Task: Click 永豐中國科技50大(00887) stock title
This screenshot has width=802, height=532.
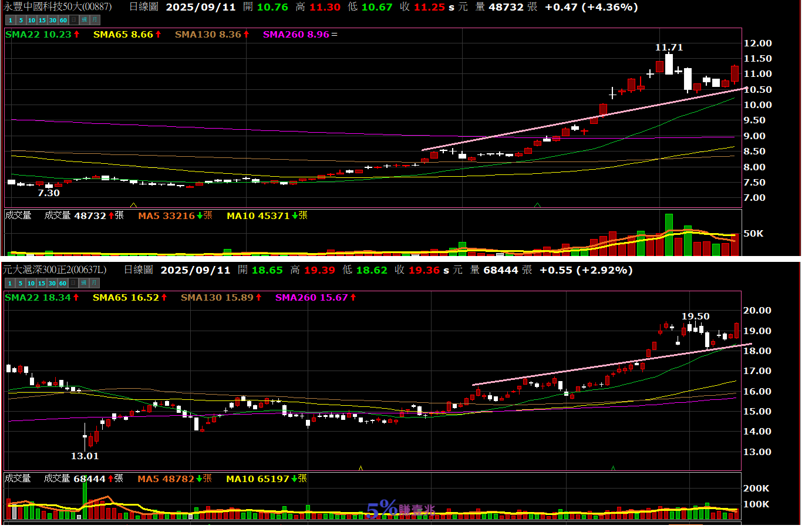Action: (x=58, y=7)
